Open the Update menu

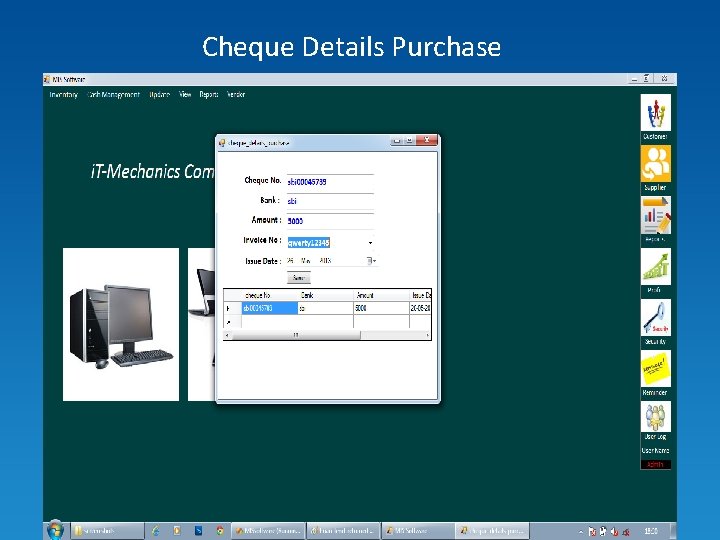[x=159, y=95]
